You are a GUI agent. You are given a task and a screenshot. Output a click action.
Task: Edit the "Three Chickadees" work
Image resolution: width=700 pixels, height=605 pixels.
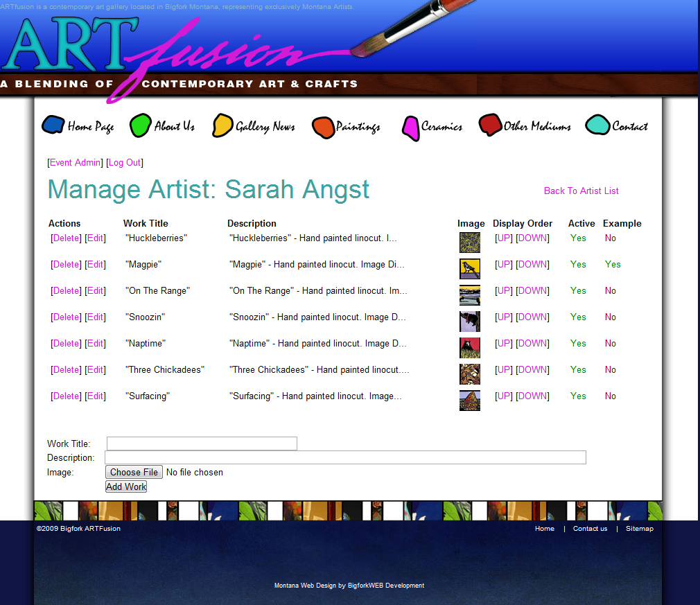point(95,370)
